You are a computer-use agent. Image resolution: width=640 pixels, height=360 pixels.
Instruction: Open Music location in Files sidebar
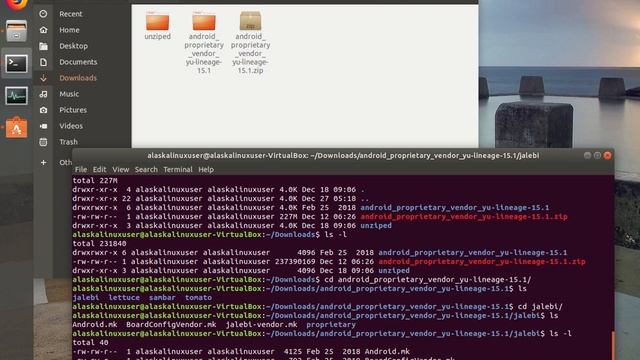pyautogui.click(x=69, y=94)
